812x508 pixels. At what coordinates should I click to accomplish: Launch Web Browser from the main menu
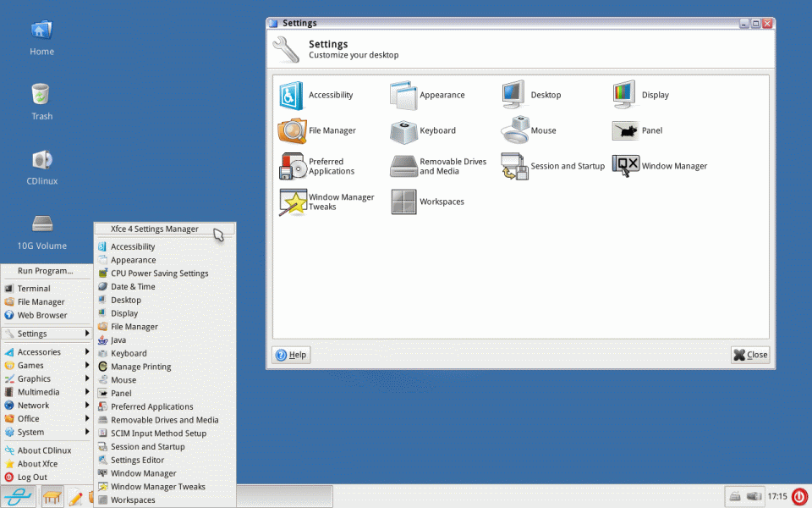click(x=46, y=316)
